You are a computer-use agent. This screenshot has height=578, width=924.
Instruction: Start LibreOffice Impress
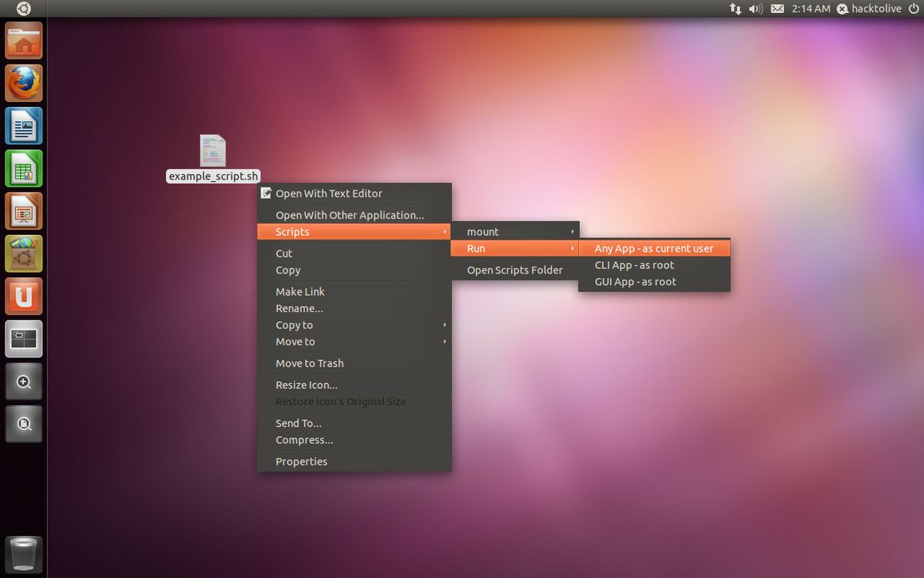(x=23, y=210)
